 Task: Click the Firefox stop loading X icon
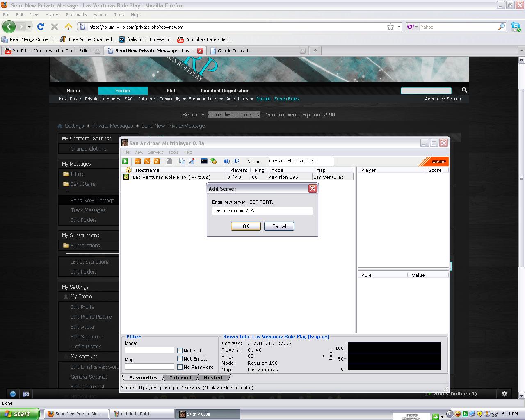[x=54, y=27]
